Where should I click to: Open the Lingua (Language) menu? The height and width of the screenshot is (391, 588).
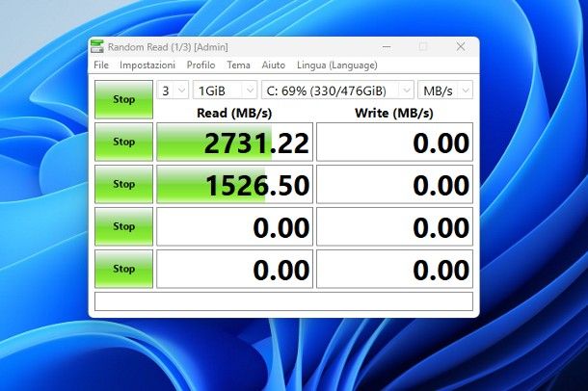click(x=337, y=65)
